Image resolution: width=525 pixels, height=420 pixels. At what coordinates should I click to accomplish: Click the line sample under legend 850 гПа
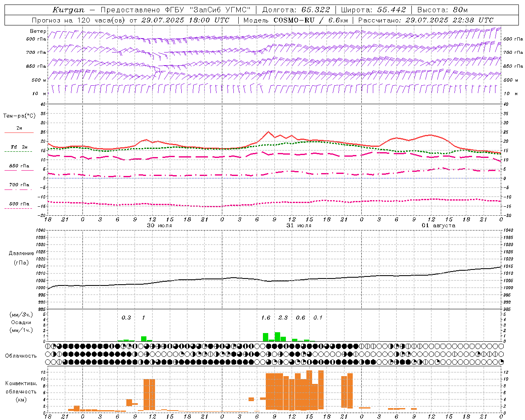point(19,171)
